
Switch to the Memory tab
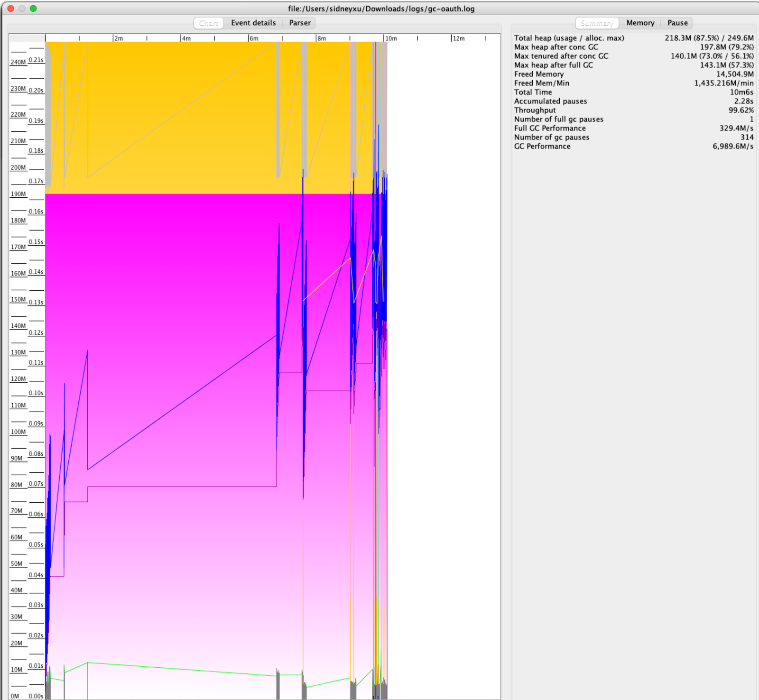[x=640, y=23]
